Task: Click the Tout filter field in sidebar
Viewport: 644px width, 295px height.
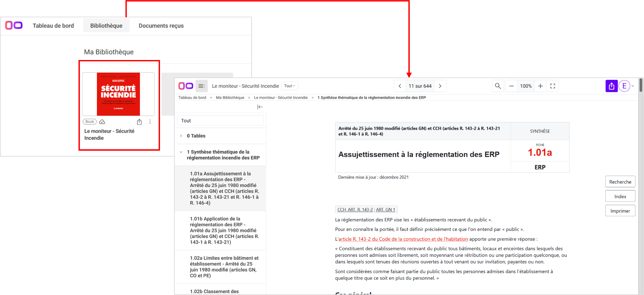Action: point(220,121)
